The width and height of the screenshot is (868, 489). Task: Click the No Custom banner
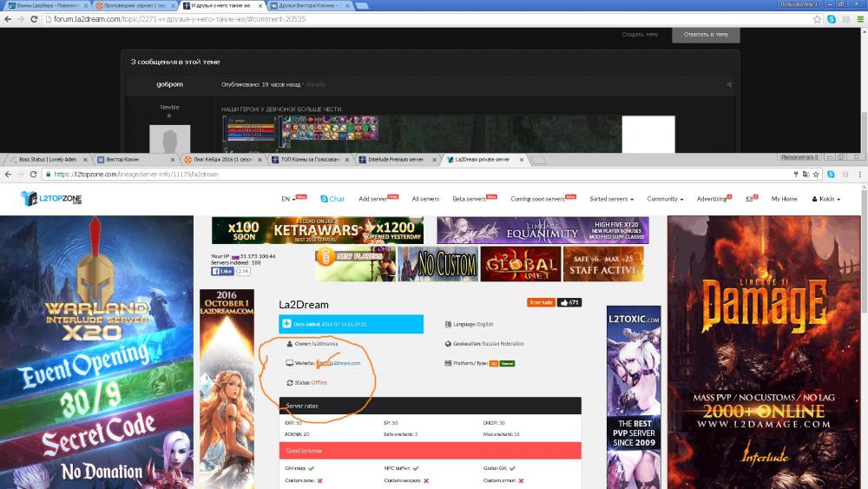click(x=437, y=264)
